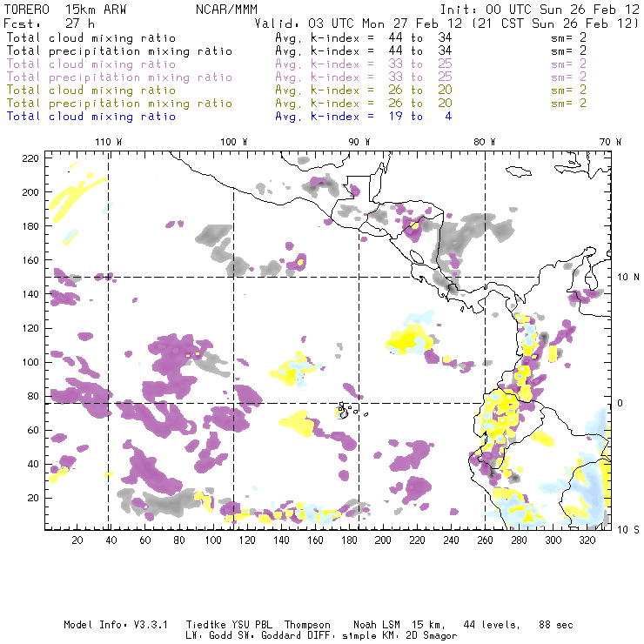Click the "80 W" longitude label
Screen dimensions: 644x644
coord(485,142)
